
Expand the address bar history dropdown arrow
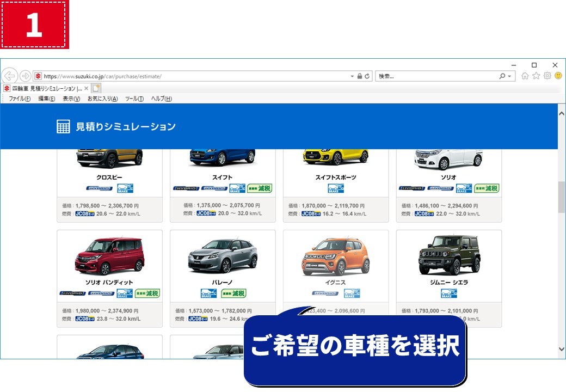click(x=352, y=76)
